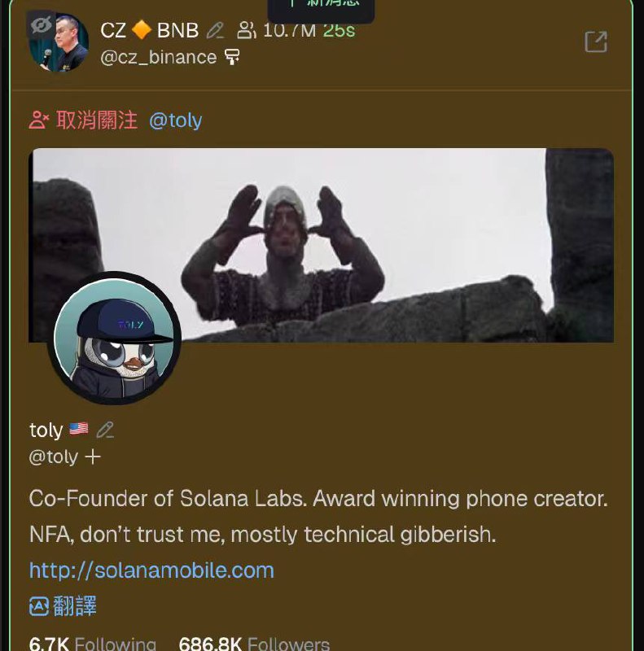Open the solanamobile.com link
The height and width of the screenshot is (651, 644).
click(151, 570)
